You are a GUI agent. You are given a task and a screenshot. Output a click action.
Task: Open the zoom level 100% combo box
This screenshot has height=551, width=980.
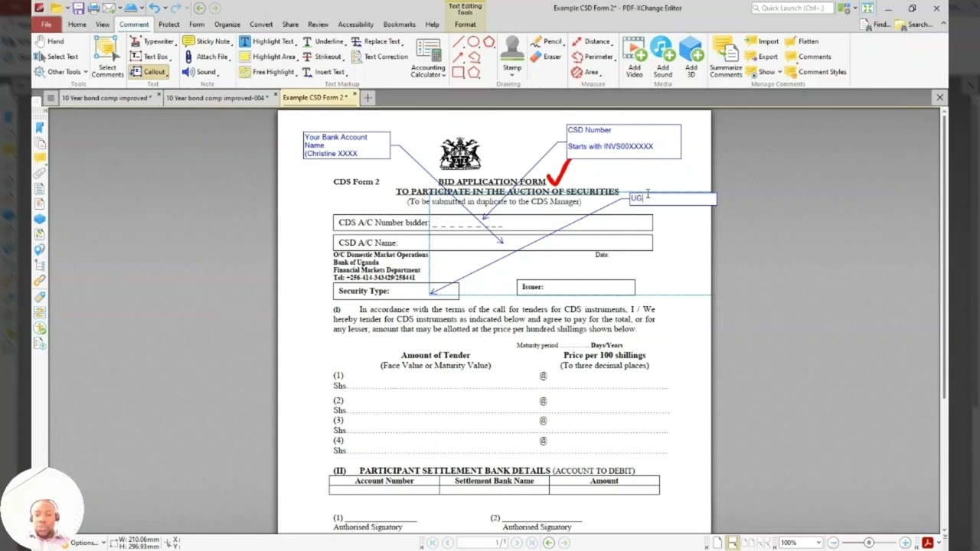point(800,543)
